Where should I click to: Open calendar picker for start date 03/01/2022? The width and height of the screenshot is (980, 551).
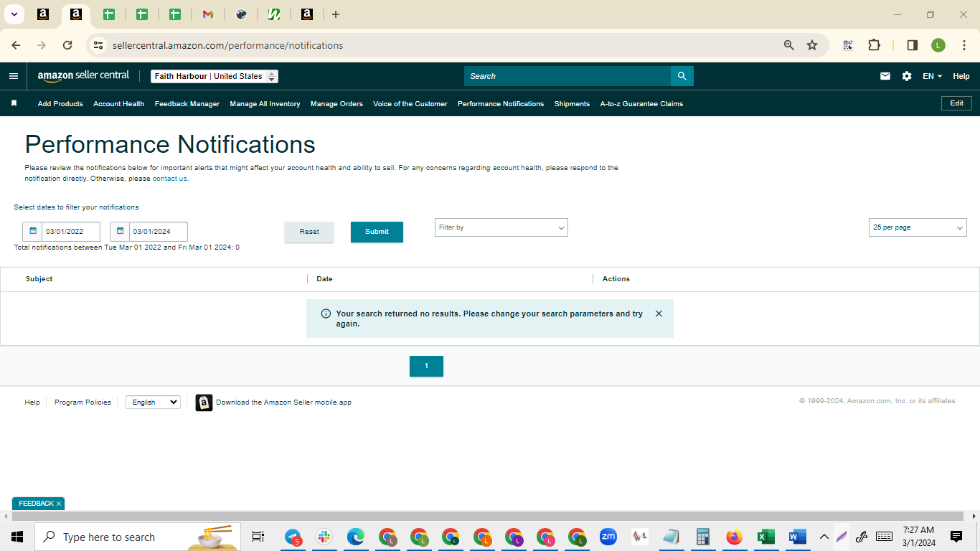tap(32, 232)
